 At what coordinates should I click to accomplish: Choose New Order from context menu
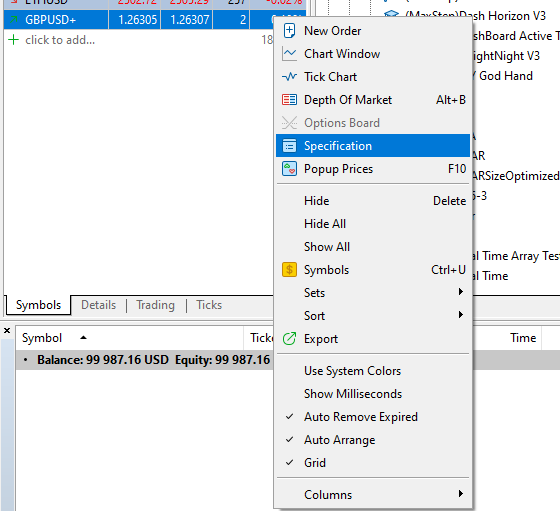(x=372, y=31)
